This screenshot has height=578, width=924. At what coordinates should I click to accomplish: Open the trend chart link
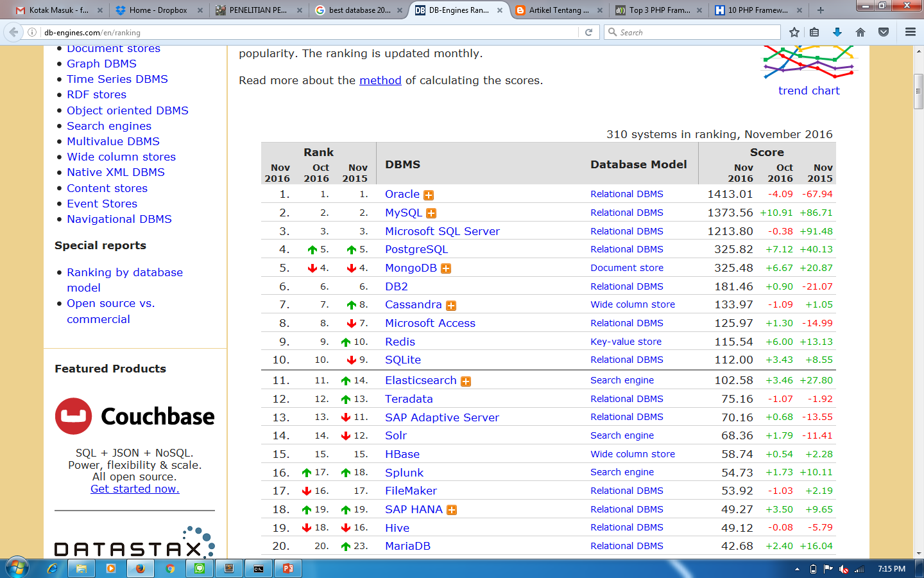pyautogui.click(x=809, y=91)
